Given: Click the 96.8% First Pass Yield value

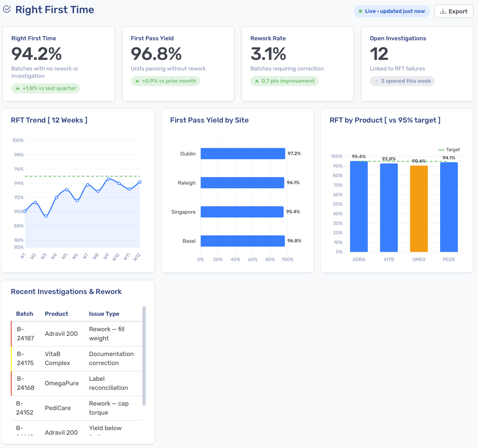Looking at the screenshot, I should (x=156, y=54).
